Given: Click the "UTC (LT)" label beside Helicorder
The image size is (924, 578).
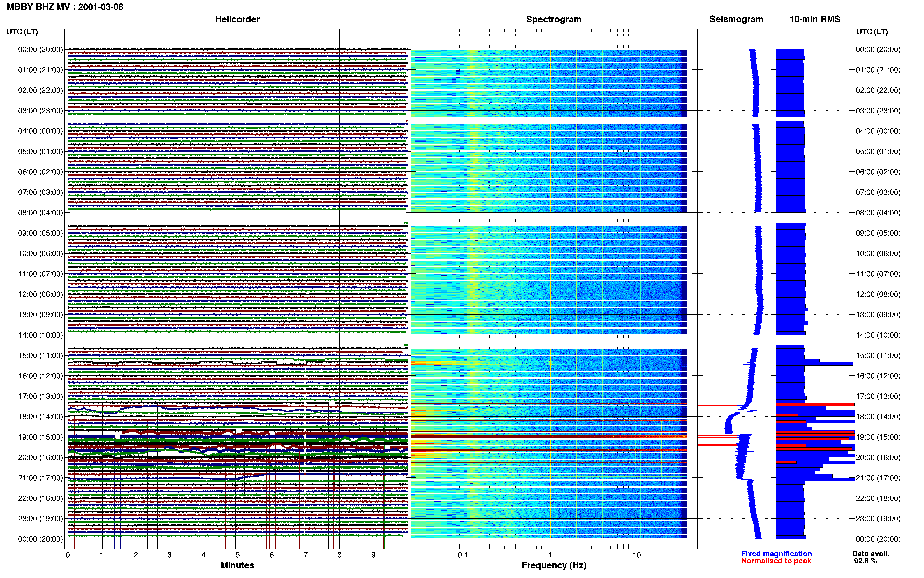Looking at the screenshot, I should point(22,32).
